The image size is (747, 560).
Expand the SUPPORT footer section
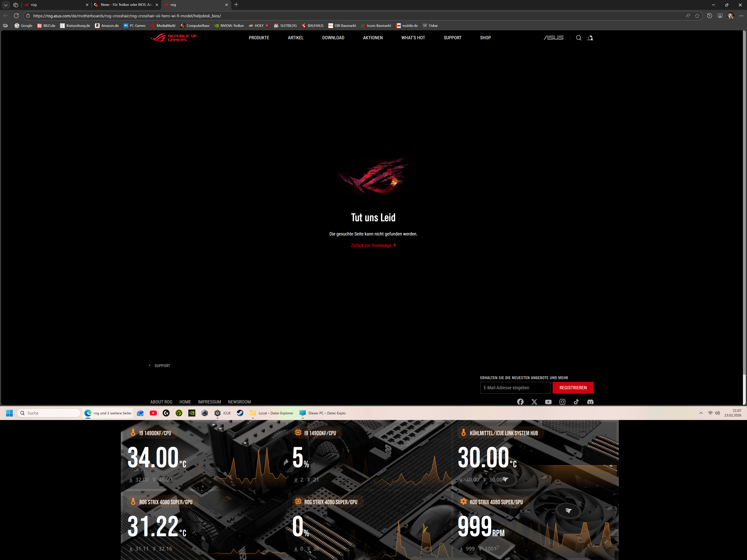click(x=162, y=366)
